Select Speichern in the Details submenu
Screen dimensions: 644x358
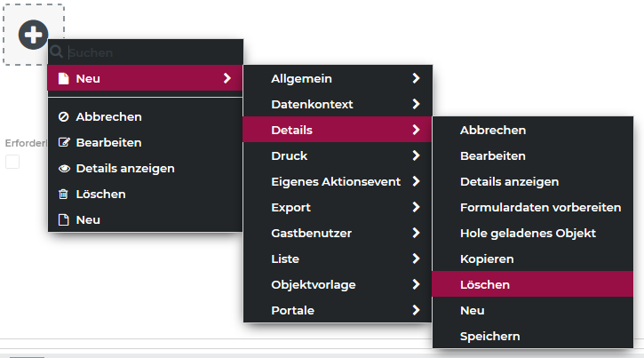coord(489,337)
